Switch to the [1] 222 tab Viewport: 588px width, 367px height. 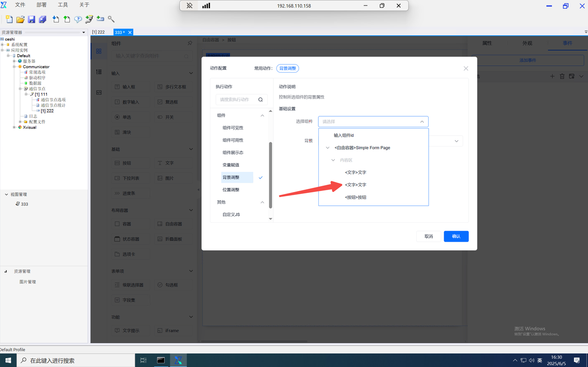[x=98, y=32]
